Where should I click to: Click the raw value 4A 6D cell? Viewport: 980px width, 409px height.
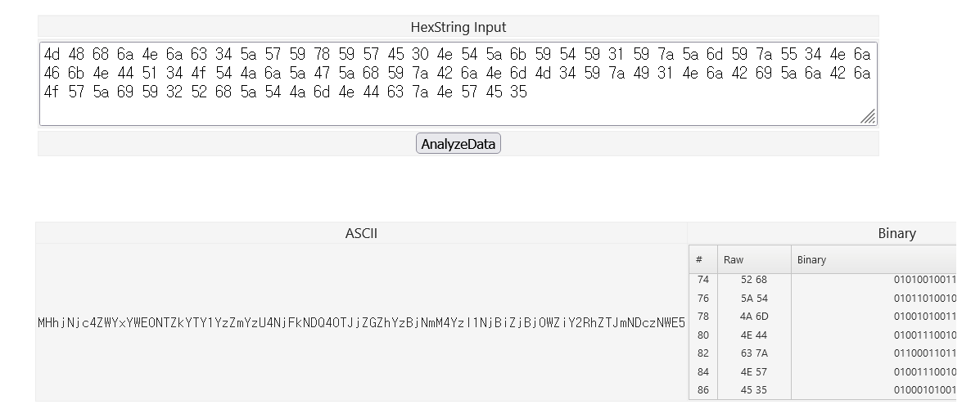click(x=753, y=317)
